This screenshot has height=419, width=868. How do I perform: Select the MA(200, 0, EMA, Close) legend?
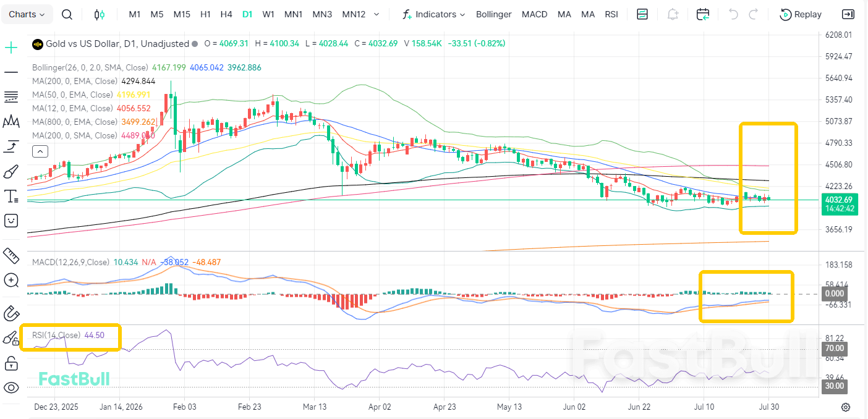click(75, 81)
